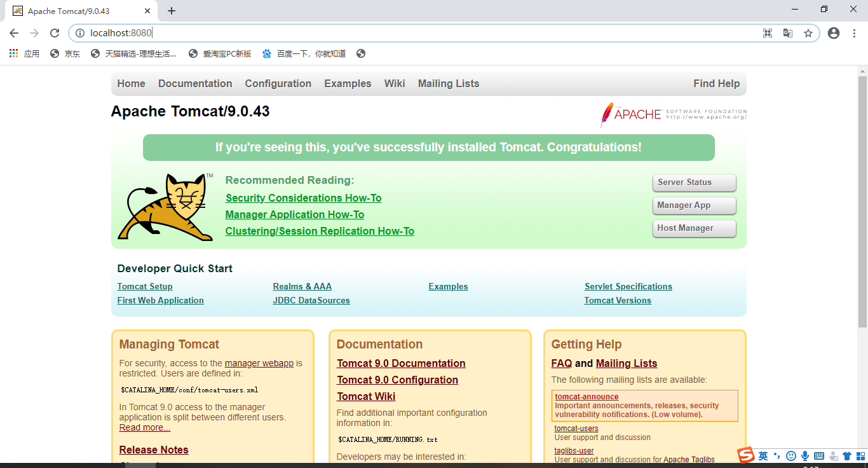This screenshot has height=468, width=868.
Task: Open the tomcat-announce mailing list link
Action: [x=587, y=397]
